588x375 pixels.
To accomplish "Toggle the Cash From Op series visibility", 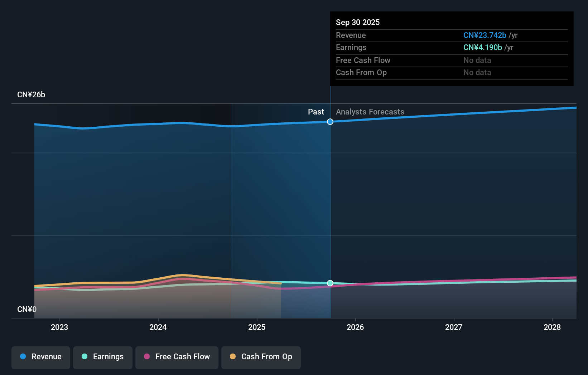I will (261, 357).
